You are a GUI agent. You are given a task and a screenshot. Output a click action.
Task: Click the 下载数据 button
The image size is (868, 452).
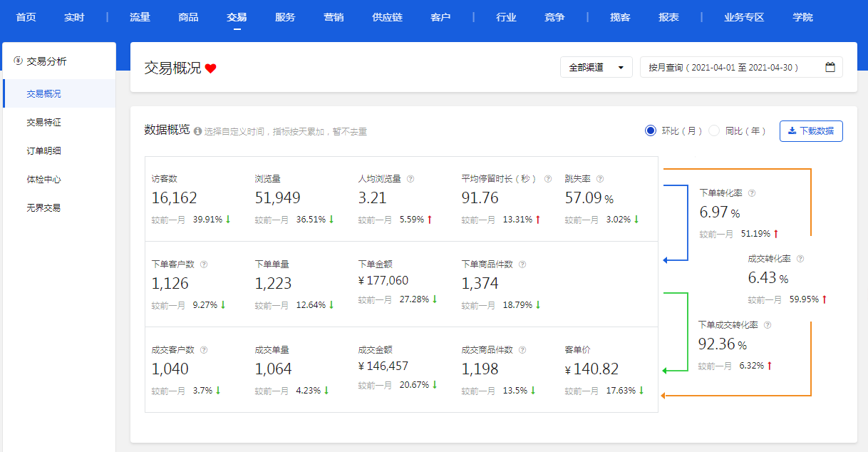pos(811,130)
